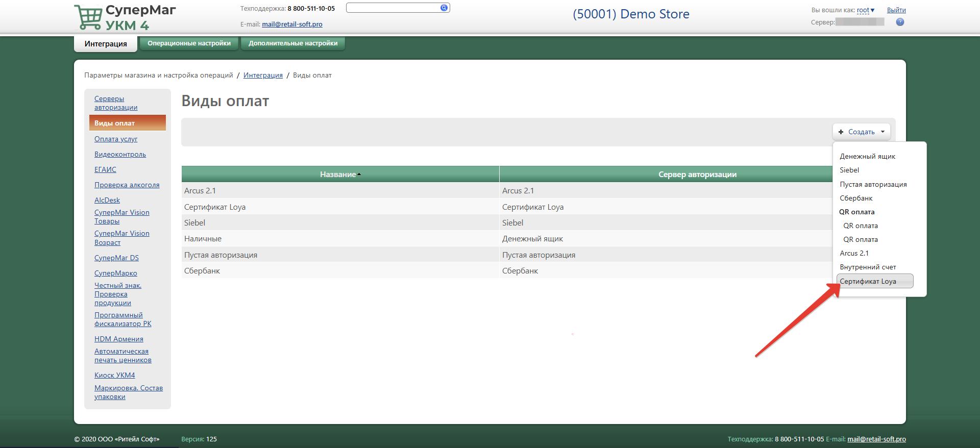Open Серверы авторизации sidebar link
The image size is (980, 448).
[115, 103]
